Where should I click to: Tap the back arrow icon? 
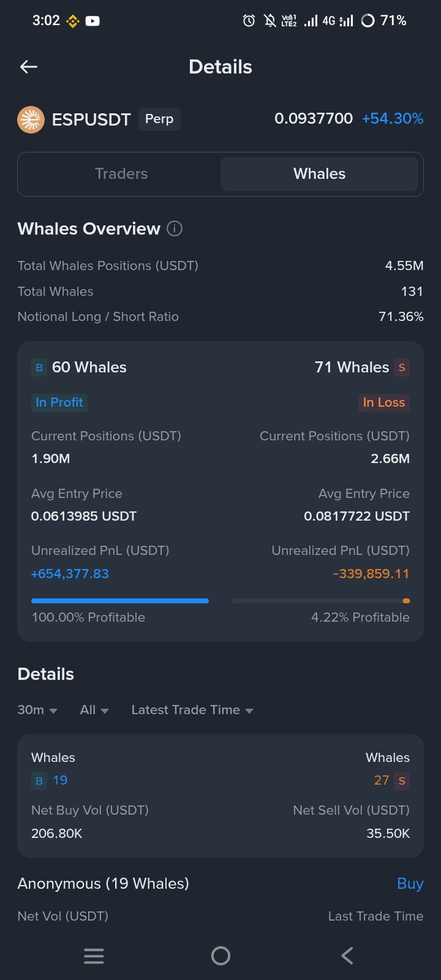click(x=29, y=67)
